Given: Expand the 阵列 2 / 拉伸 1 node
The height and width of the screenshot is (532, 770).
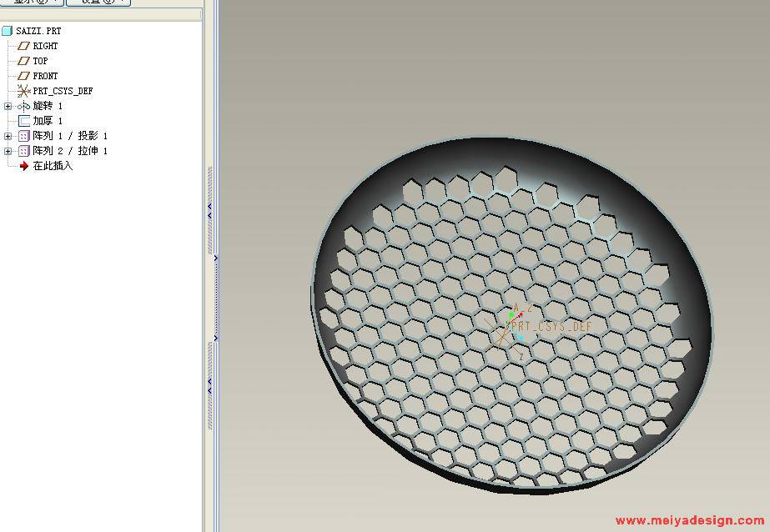Looking at the screenshot, I should [8, 151].
